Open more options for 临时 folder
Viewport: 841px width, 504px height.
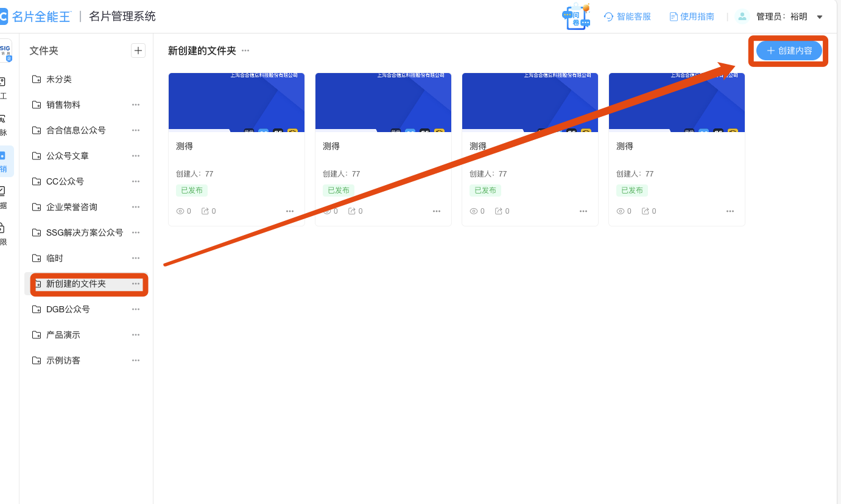click(136, 258)
